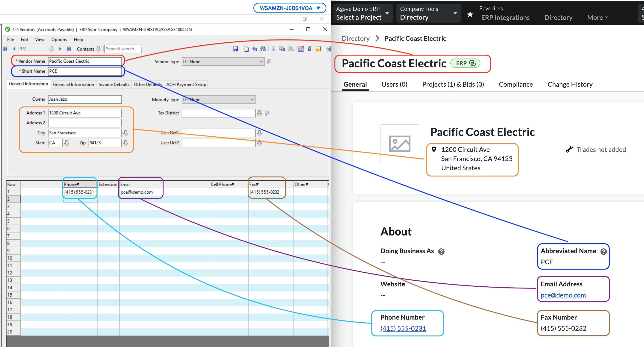Viewport: 644px width, 347px height.
Task: Click the Copy icon
Action: [282, 49]
